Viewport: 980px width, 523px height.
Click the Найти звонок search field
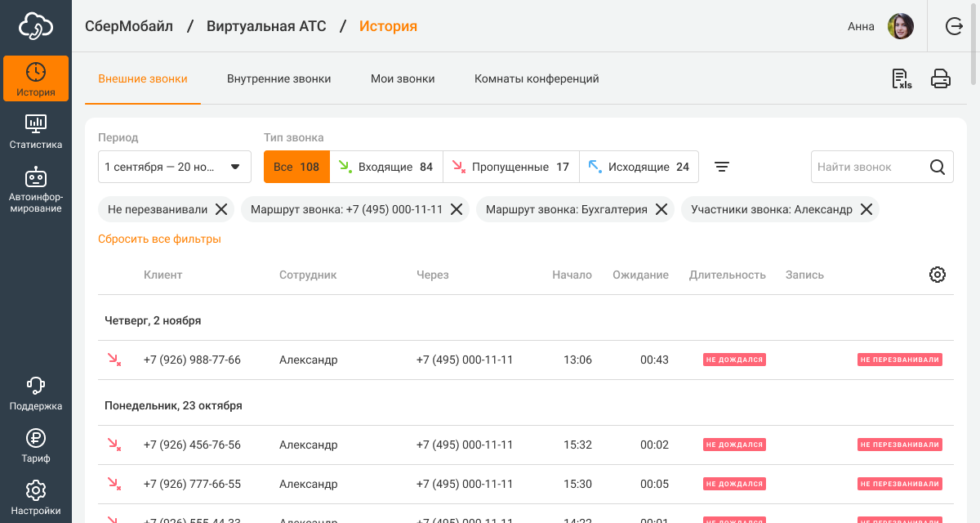(870, 167)
